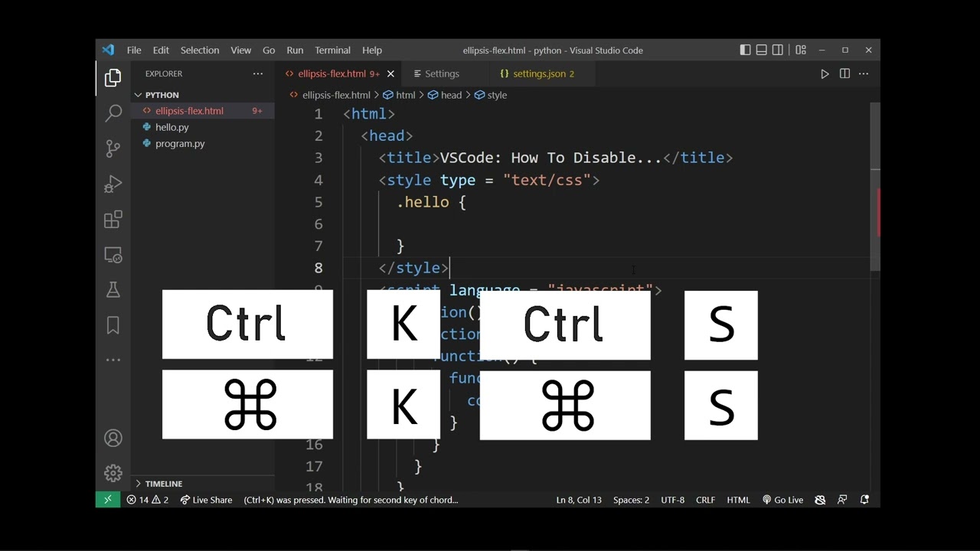980x551 pixels.
Task: Toggle the secondary side bar layout button
Action: pos(778,51)
